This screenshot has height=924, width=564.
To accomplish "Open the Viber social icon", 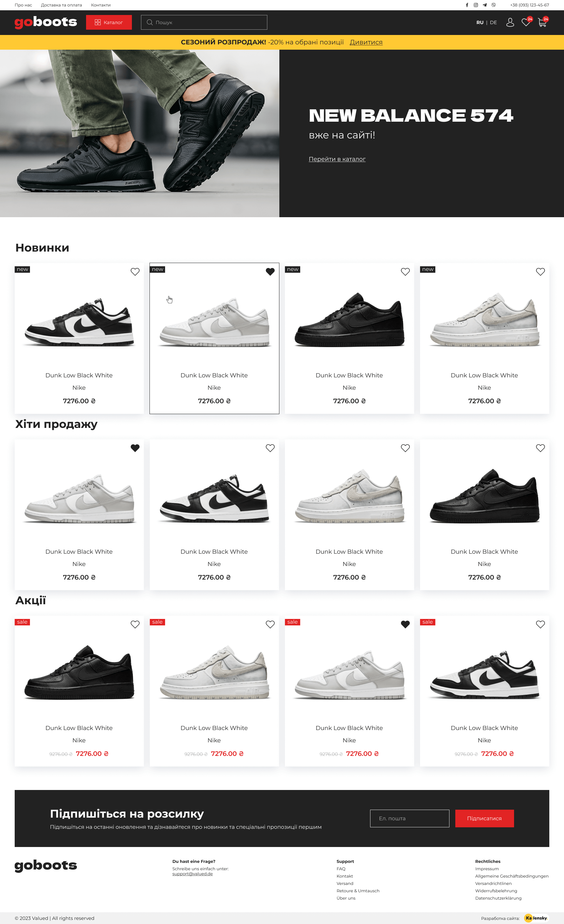I will pos(493,5).
